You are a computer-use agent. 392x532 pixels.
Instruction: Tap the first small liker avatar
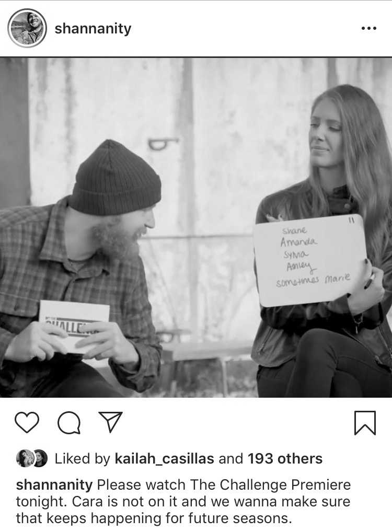point(24,458)
